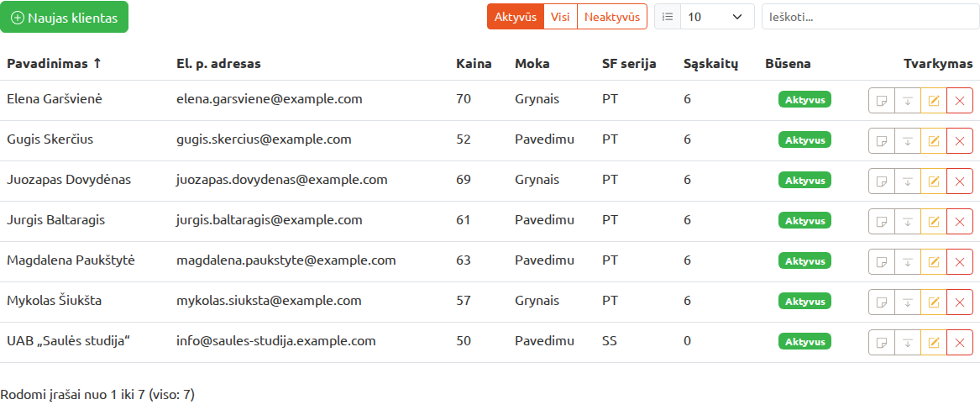The width and height of the screenshot is (980, 410).
Task: Click the Pavedimu cell in Jurgis Baltaragis's row
Action: tap(544, 220)
